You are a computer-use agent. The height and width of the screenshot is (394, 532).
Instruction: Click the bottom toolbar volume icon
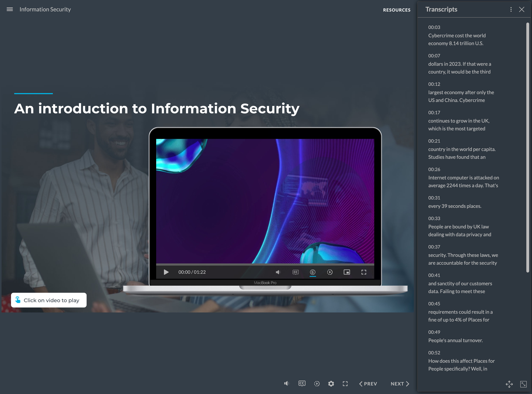[287, 384]
